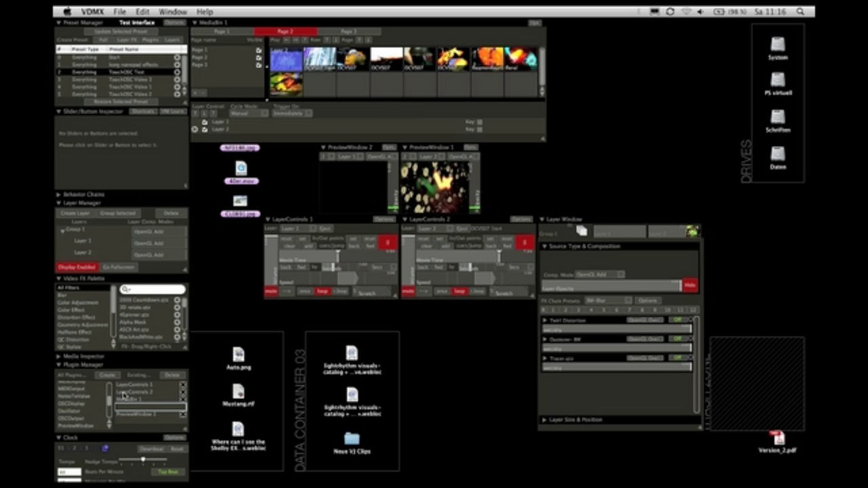The image size is (868, 488).
Task: Open the Comp. Mode dropdown in Layer Window
Action: click(x=600, y=275)
